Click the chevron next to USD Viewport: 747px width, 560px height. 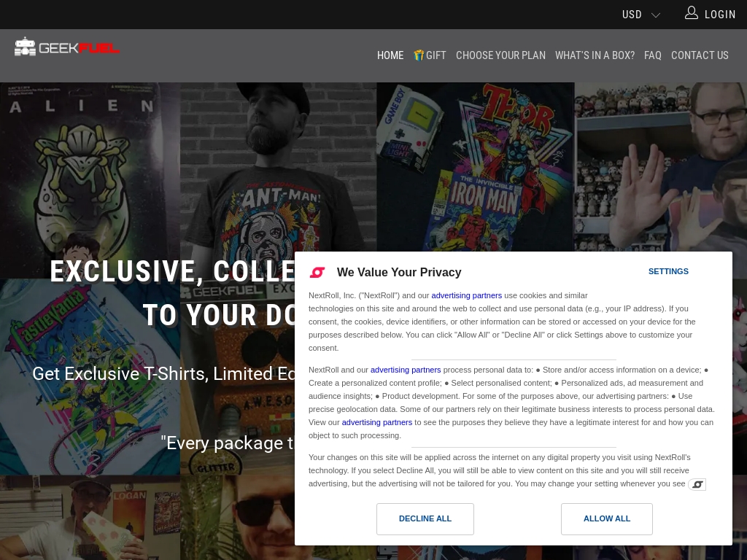tap(656, 15)
